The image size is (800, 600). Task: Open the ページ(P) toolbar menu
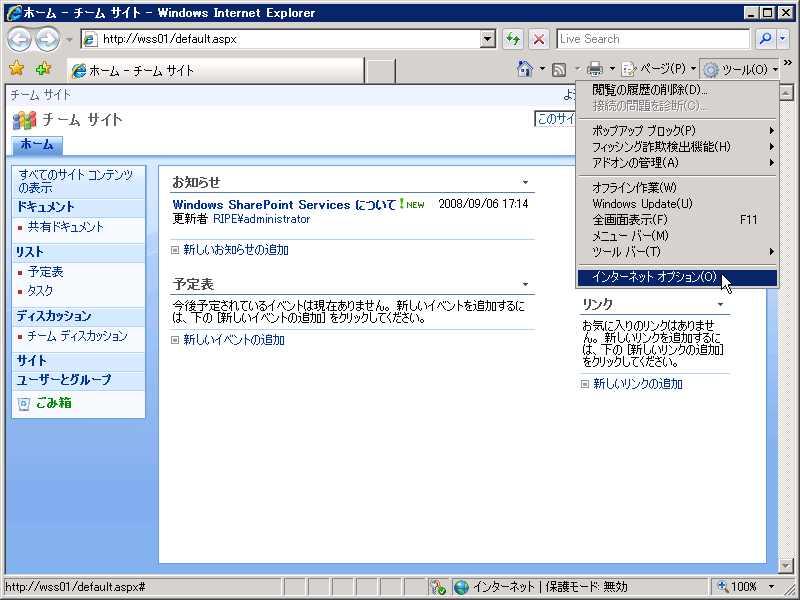point(659,69)
